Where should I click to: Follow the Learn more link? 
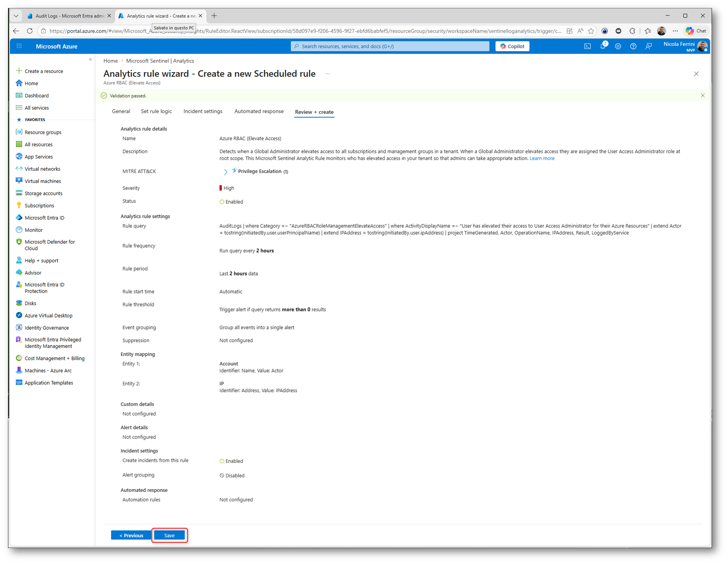pos(542,158)
